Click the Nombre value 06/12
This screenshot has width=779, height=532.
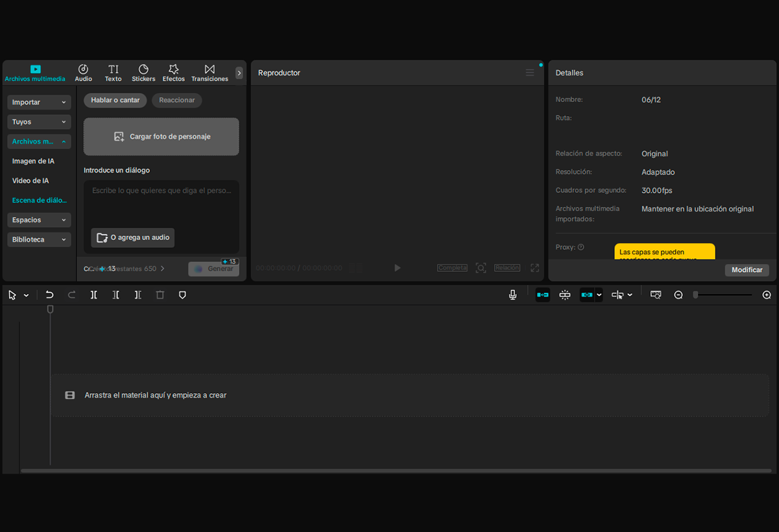[651, 100]
